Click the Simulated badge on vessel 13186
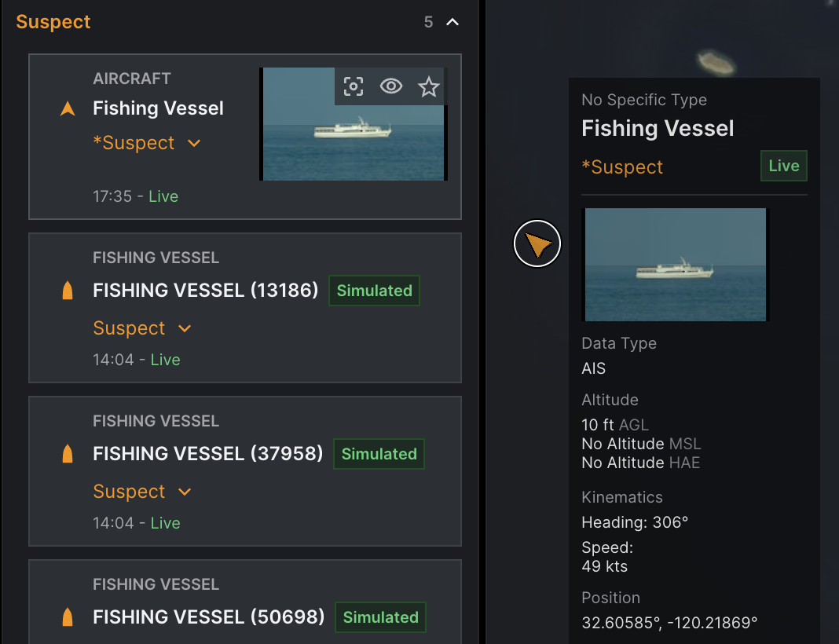This screenshot has height=644, width=839. (x=374, y=291)
